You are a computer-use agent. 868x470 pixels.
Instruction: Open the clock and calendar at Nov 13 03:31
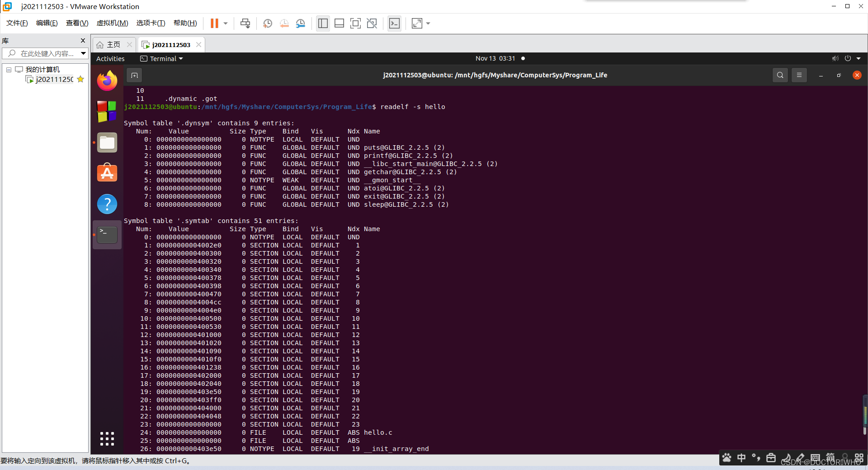pos(495,58)
